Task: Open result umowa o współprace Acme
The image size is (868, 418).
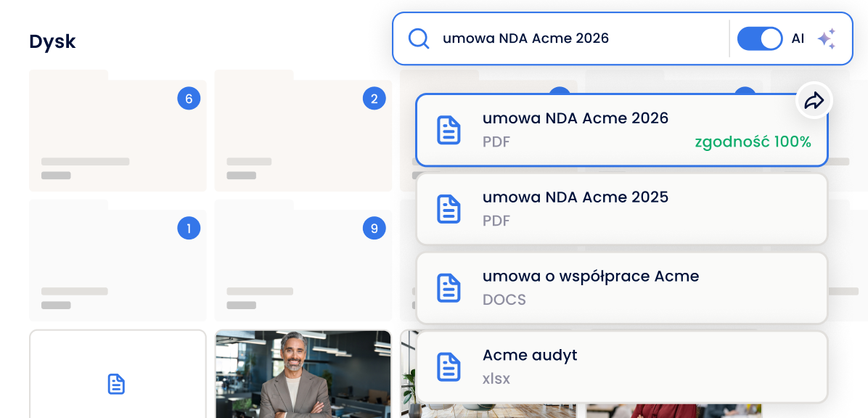Action: pos(622,288)
